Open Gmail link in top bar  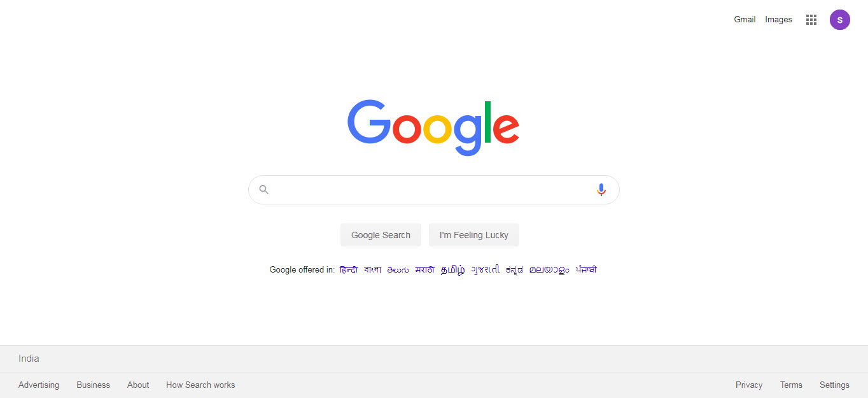coord(745,20)
